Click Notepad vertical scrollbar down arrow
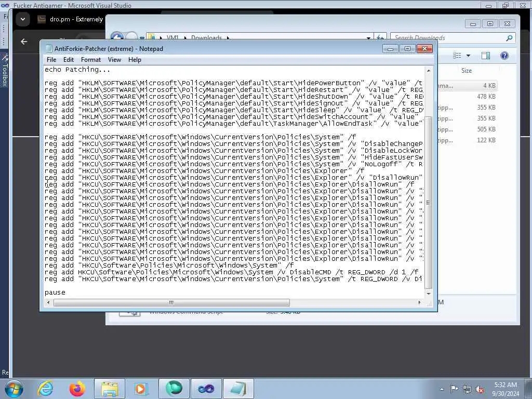Image resolution: width=532 pixels, height=399 pixels. [429, 294]
